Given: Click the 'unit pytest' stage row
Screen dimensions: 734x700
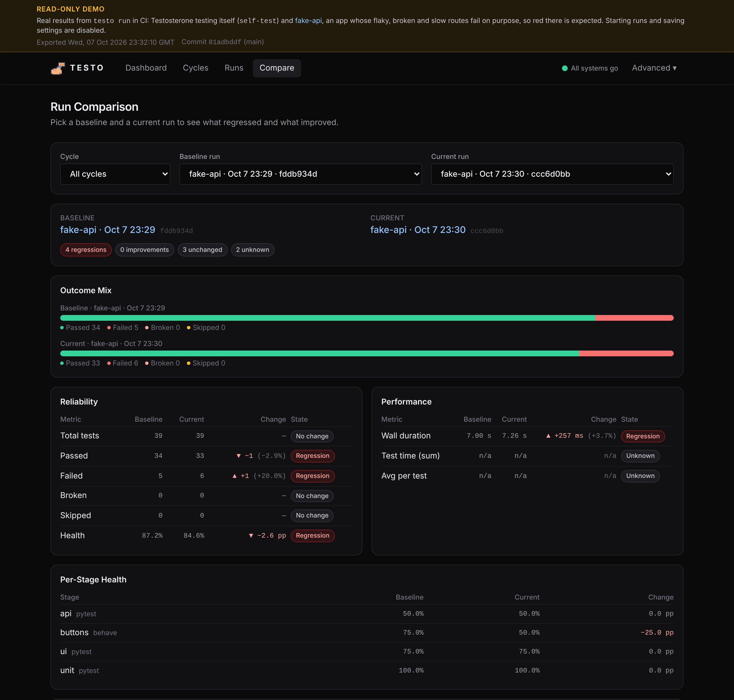Looking at the screenshot, I should tap(367, 670).
